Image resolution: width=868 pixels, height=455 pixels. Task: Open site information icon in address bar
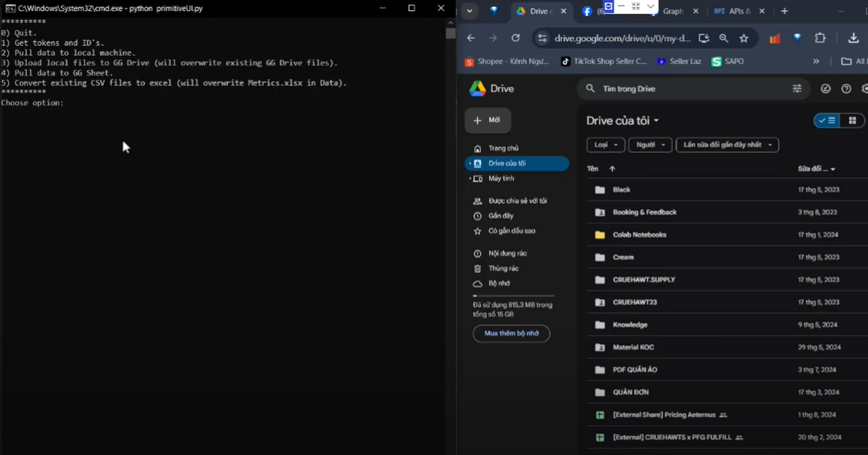coord(542,38)
